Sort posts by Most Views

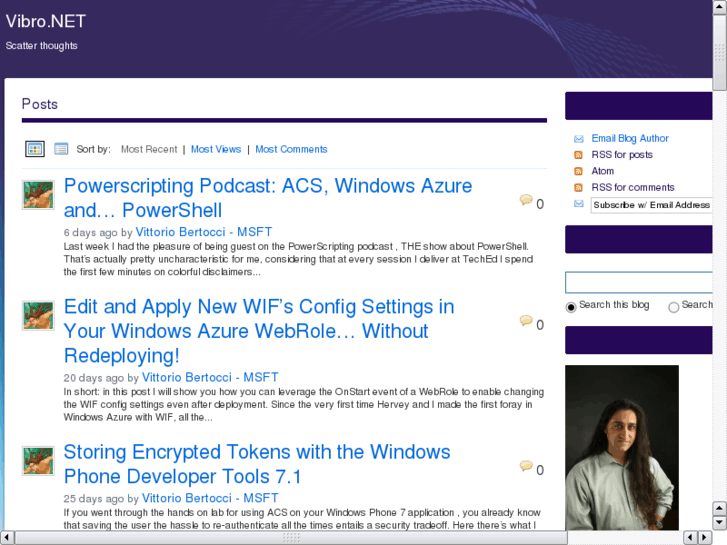(x=216, y=149)
